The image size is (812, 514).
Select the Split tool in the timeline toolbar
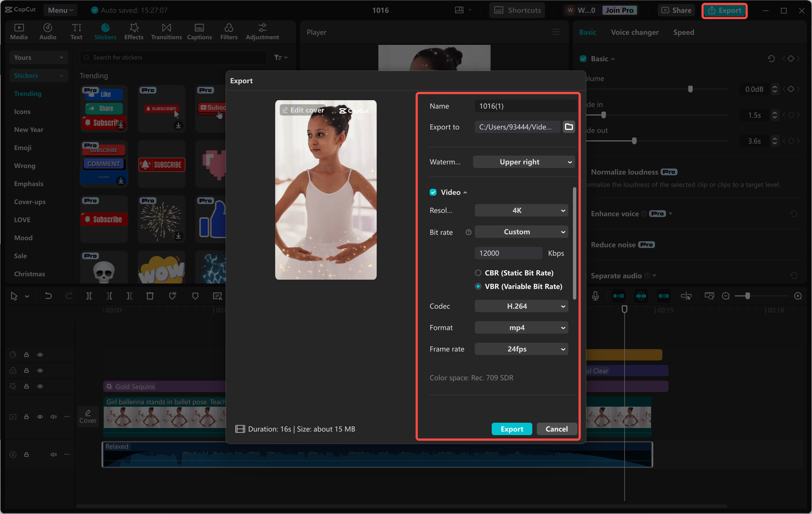click(89, 296)
